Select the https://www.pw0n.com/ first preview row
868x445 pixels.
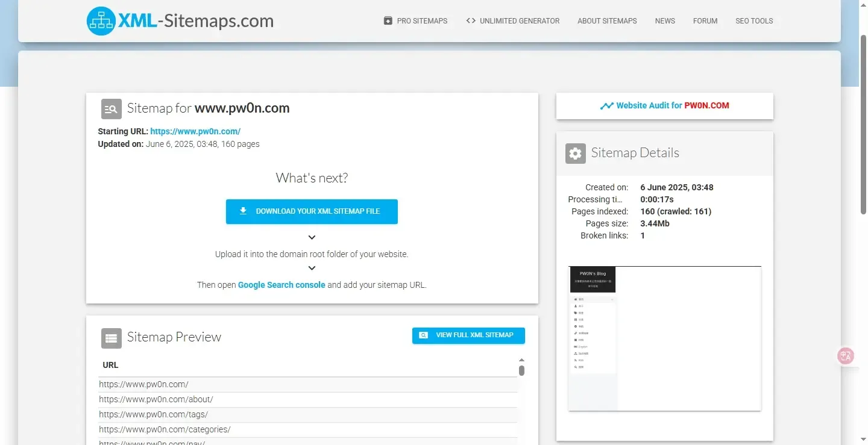pyautogui.click(x=308, y=384)
